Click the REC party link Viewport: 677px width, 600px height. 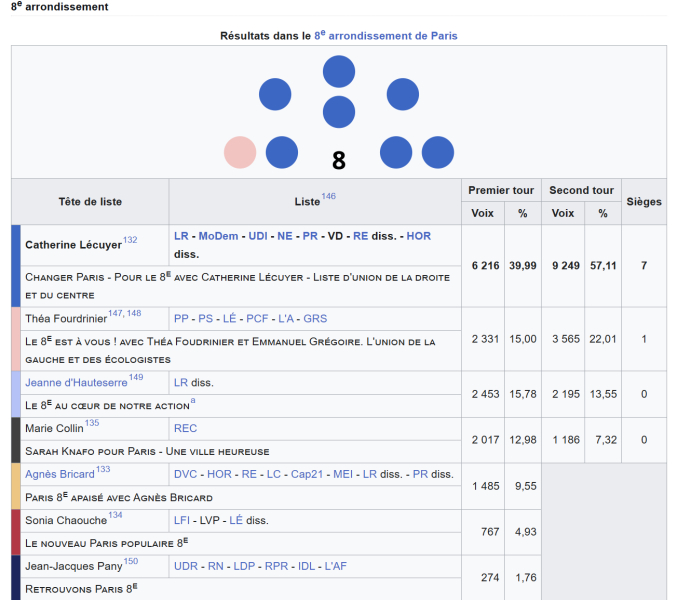point(186,428)
